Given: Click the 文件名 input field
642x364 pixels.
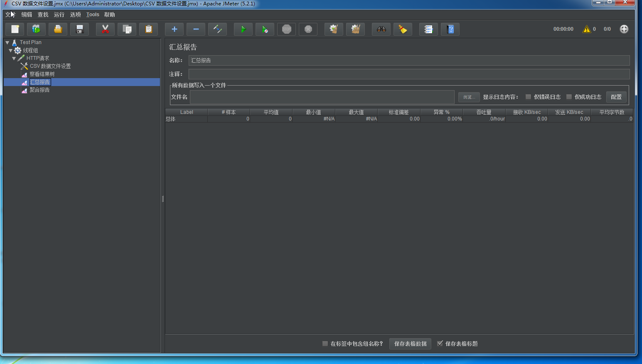Looking at the screenshot, I should coord(322,97).
